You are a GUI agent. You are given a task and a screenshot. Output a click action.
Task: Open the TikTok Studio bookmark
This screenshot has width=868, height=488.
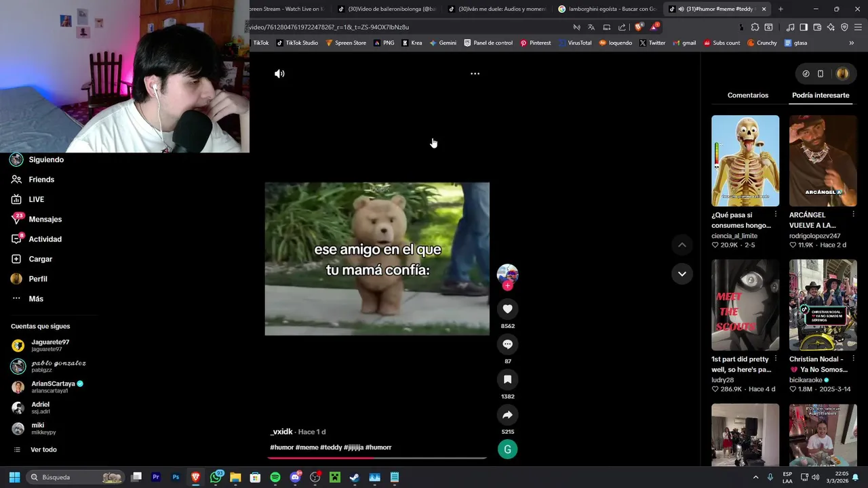[297, 43]
